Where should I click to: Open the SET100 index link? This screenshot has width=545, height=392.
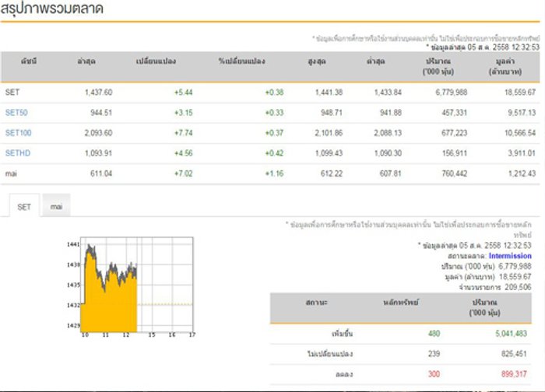click(x=18, y=133)
